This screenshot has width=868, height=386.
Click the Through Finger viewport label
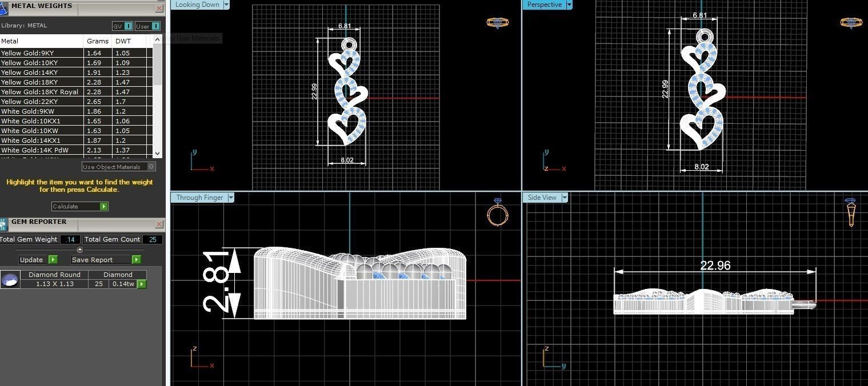coord(199,198)
